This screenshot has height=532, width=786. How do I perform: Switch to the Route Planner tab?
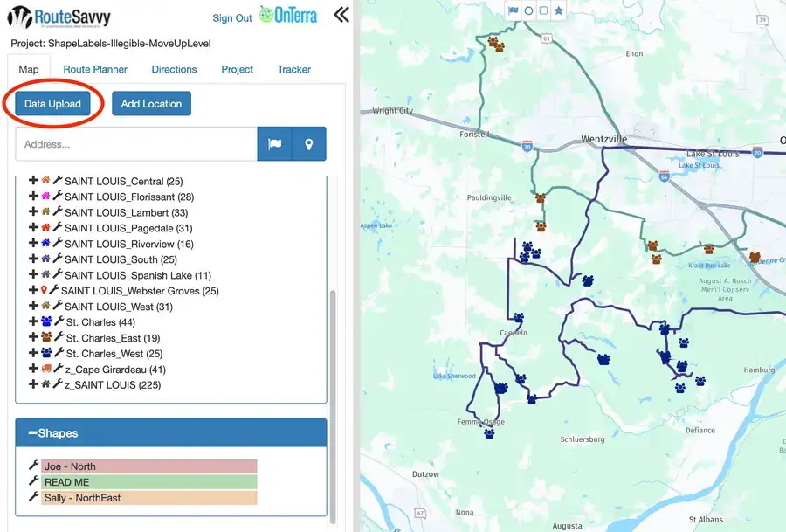pos(95,69)
